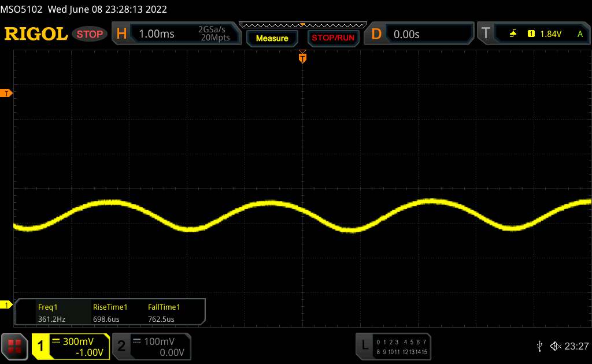Viewport: 592px width, 364px height.
Task: Click the USB connection status icon
Action: click(539, 346)
